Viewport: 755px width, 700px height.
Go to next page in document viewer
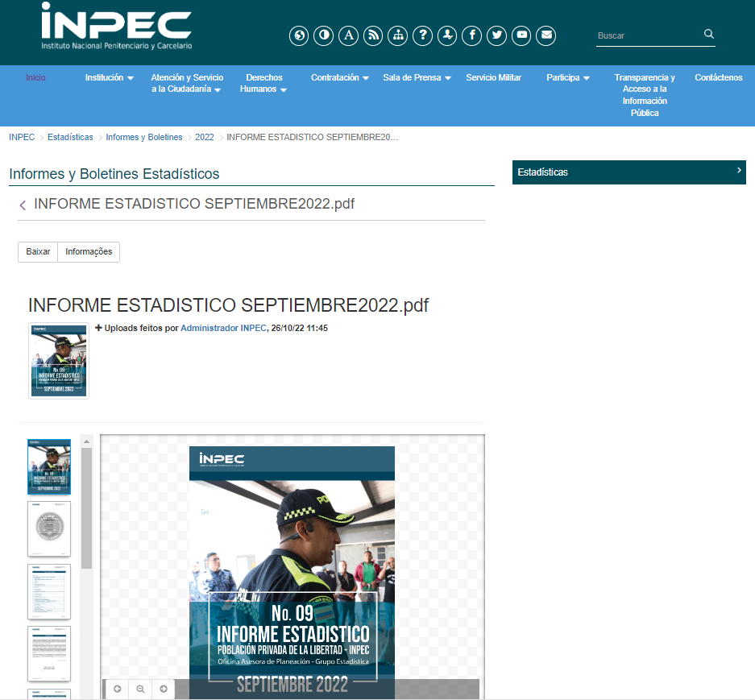[164, 689]
